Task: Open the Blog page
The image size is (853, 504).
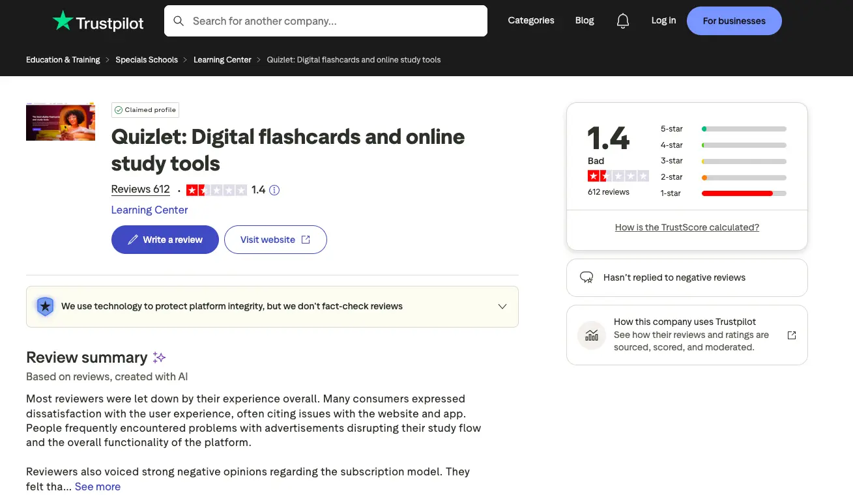Action: (x=584, y=20)
